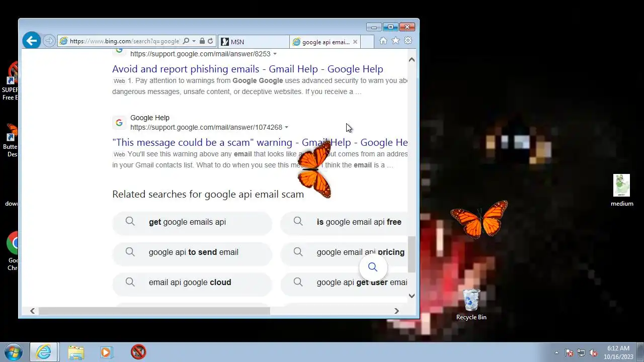Select related search 'is google email api free'
Viewport: 644px width, 362px height.
click(x=344, y=222)
